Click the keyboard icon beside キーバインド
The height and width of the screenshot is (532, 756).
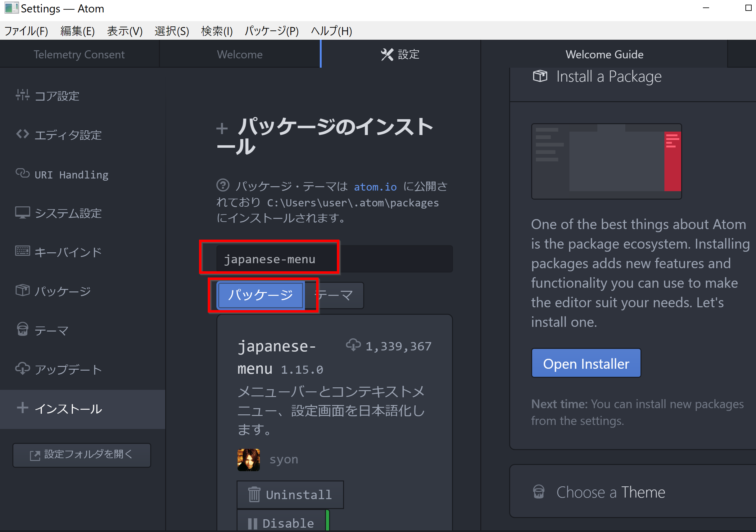tap(22, 251)
